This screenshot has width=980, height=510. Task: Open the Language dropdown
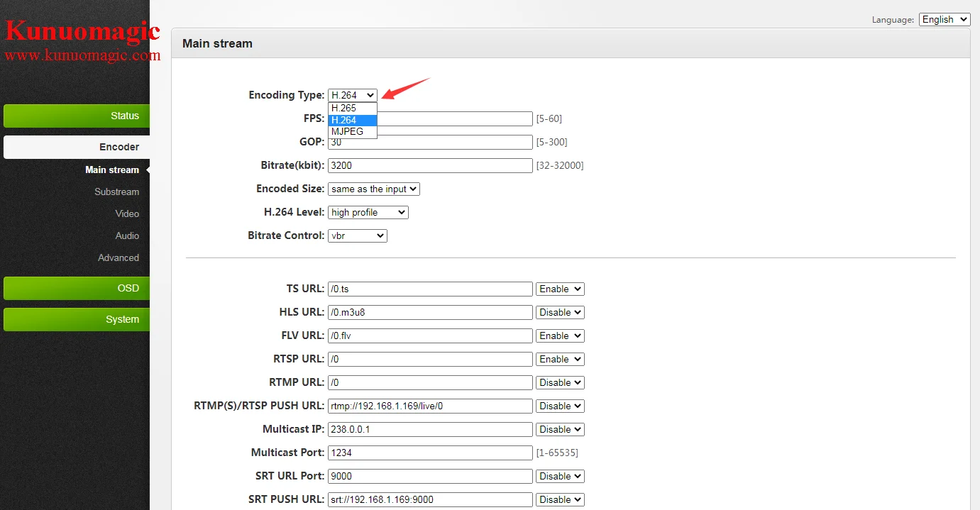pyautogui.click(x=945, y=19)
